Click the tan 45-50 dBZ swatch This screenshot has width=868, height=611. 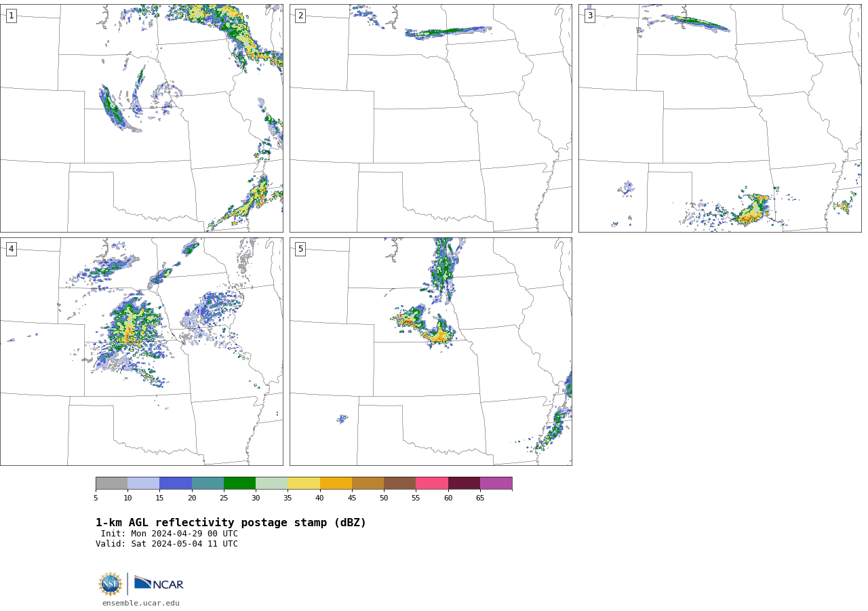368,483
